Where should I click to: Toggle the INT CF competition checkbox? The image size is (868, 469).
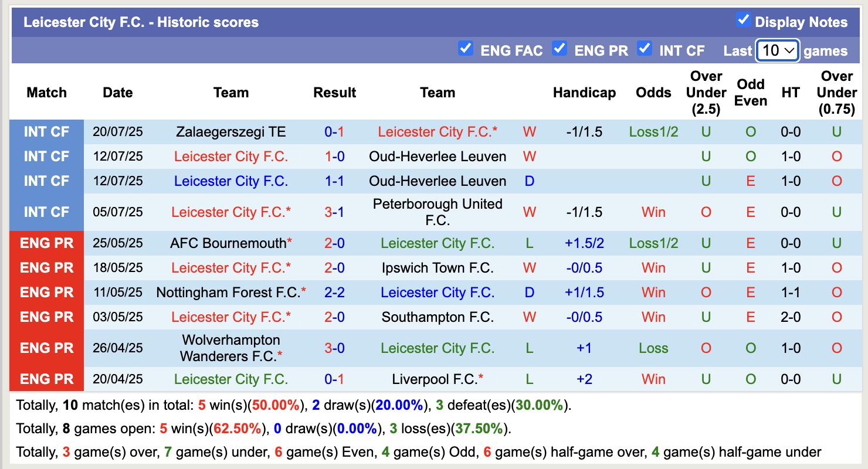[645, 49]
